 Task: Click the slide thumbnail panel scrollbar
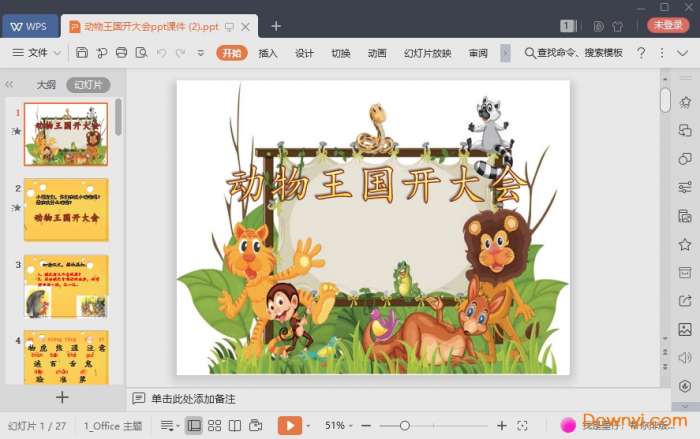click(118, 117)
